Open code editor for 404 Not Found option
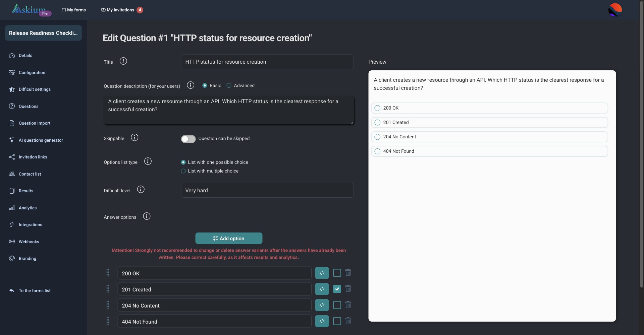This screenshot has width=644, height=335. pos(322,321)
